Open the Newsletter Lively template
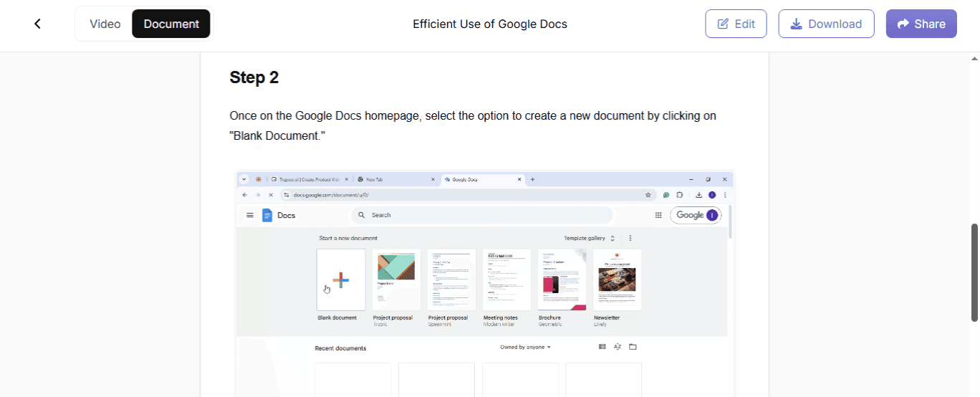 coord(617,279)
